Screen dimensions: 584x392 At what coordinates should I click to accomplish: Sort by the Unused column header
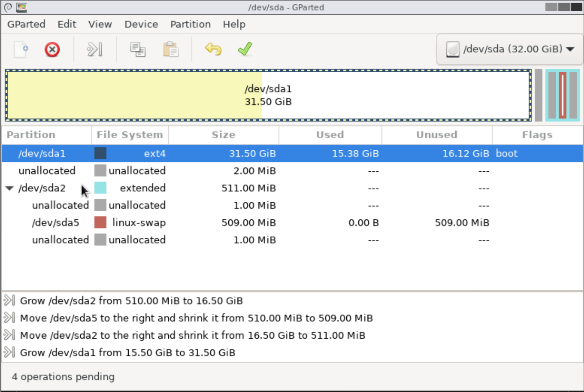pyautogui.click(x=437, y=135)
